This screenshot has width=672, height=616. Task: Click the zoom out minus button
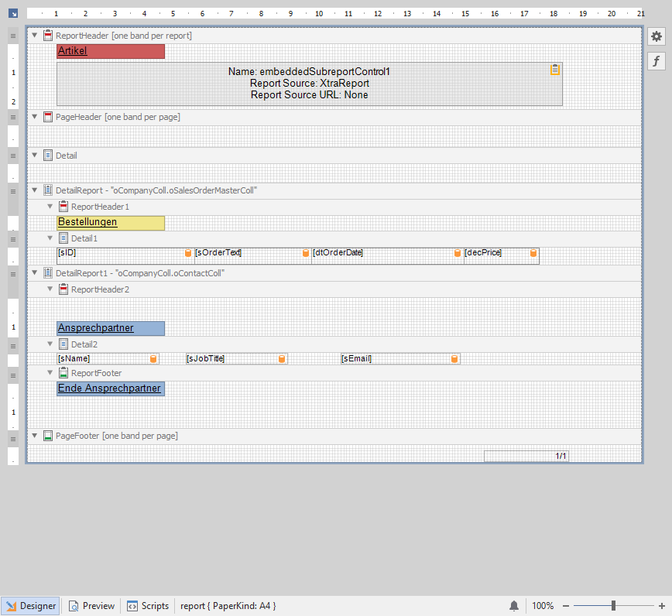(566, 606)
